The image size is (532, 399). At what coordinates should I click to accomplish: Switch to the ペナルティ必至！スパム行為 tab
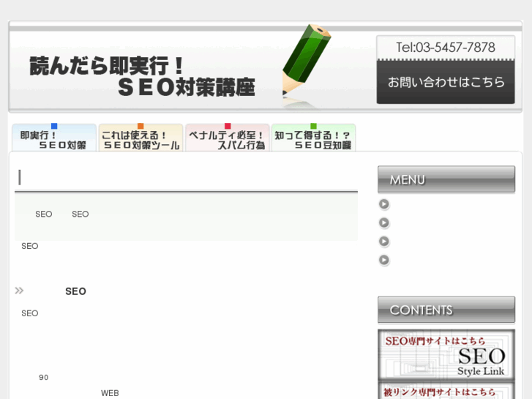tap(227, 138)
